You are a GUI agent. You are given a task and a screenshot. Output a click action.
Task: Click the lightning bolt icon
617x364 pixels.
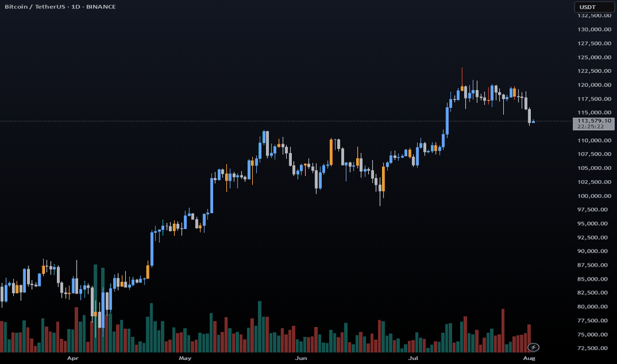pyautogui.click(x=533, y=347)
